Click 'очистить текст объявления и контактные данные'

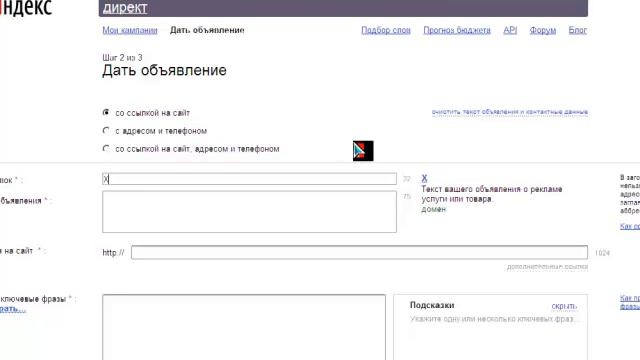tap(510, 112)
